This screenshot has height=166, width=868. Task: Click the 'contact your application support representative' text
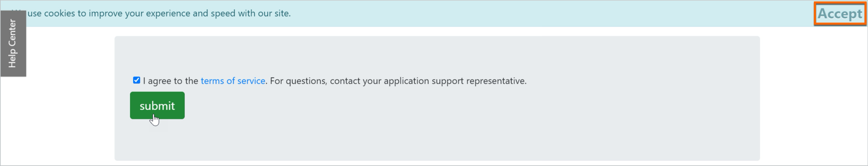(428, 81)
